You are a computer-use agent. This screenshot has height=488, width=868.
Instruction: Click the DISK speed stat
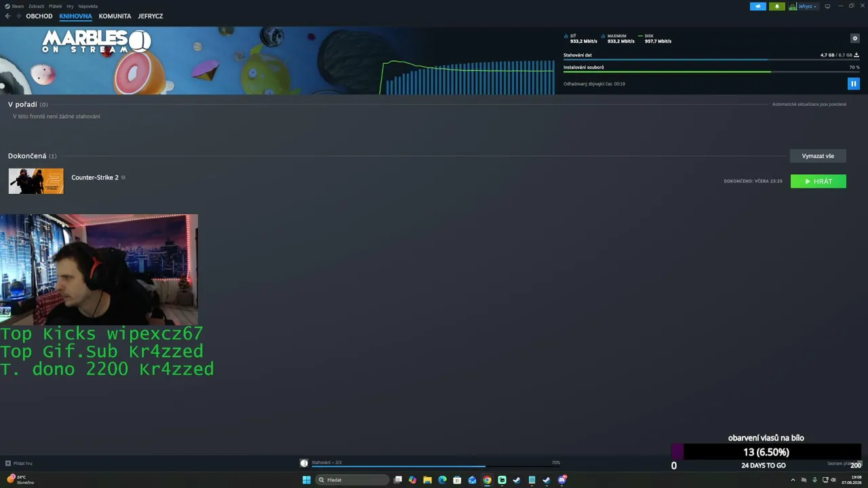[x=655, y=39]
